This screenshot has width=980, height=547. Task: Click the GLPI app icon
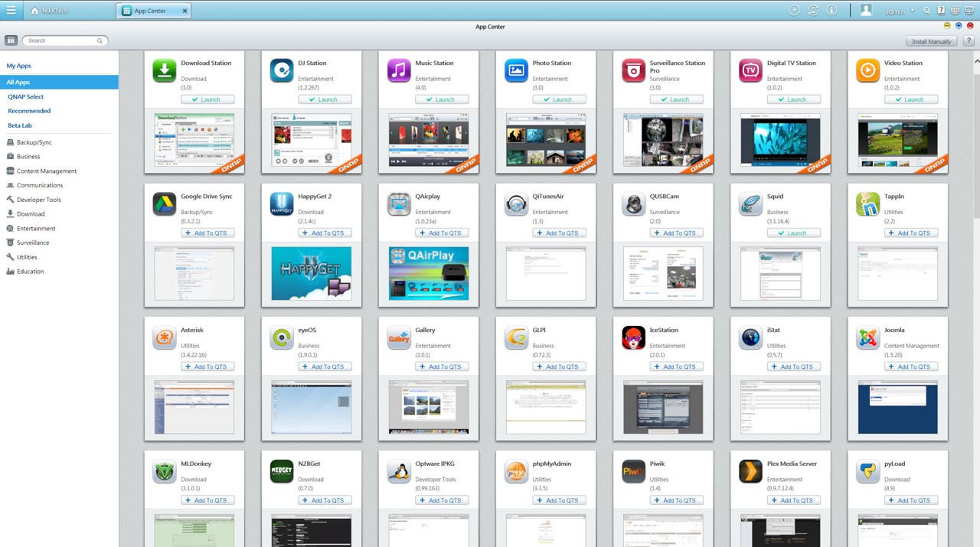[516, 337]
